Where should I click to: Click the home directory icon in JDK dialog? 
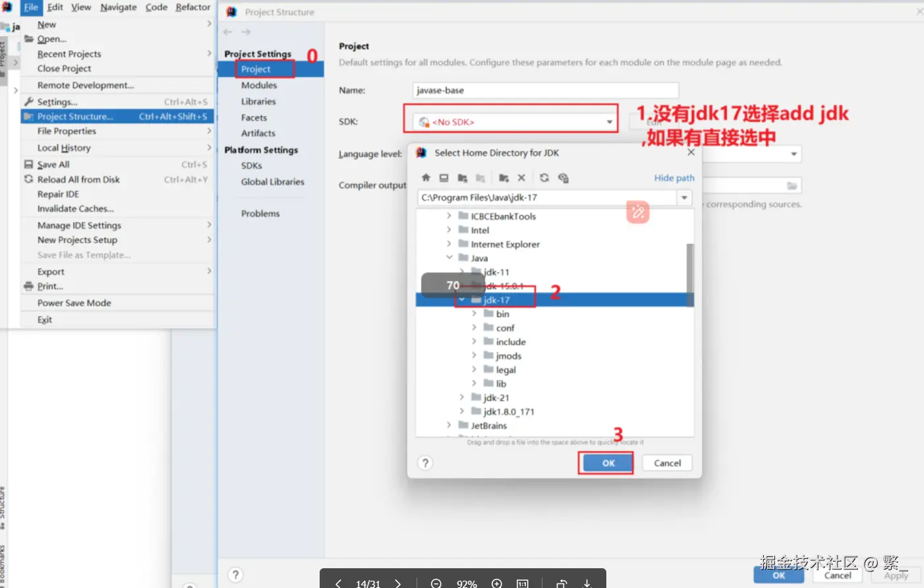(426, 178)
